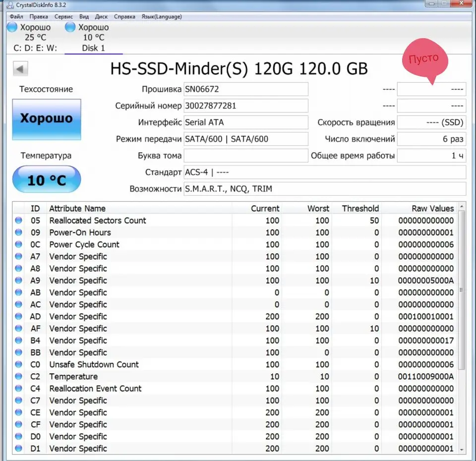The height and width of the screenshot is (461, 476).
Task: Click the attribute list scrollbar thumb
Action: tap(462, 290)
